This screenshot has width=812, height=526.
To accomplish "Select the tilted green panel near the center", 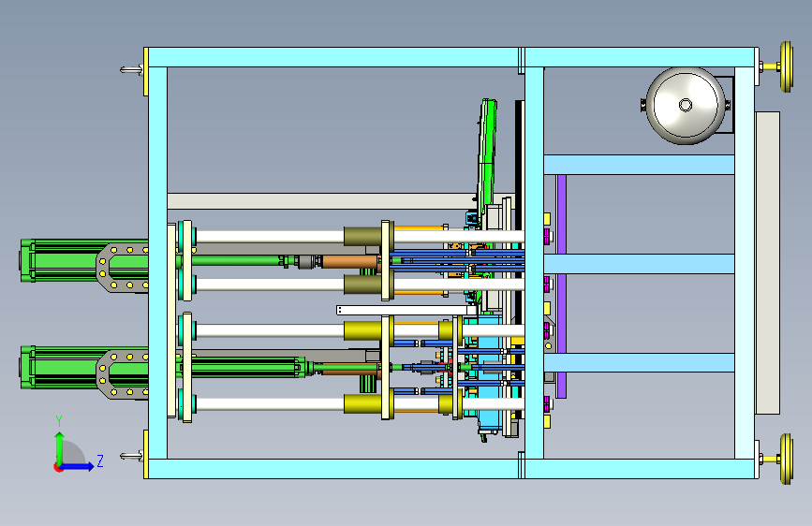I will pos(487,155).
